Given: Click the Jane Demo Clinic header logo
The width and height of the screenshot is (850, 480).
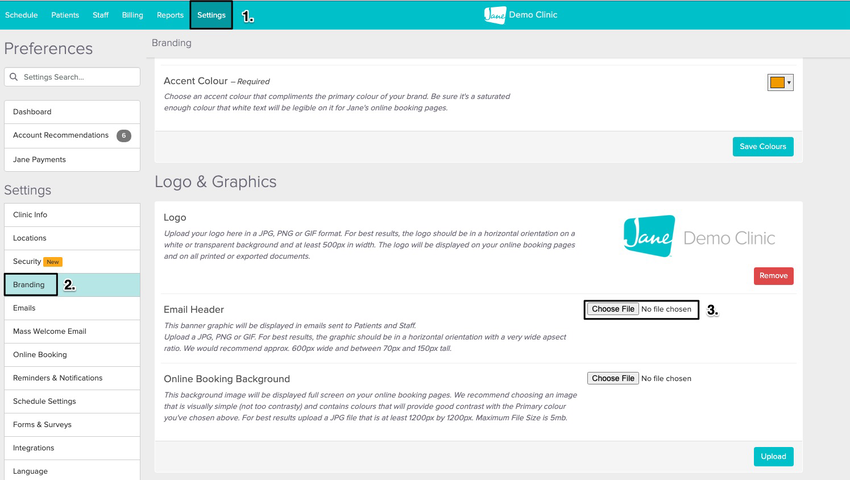Looking at the screenshot, I should pyautogui.click(x=520, y=15).
